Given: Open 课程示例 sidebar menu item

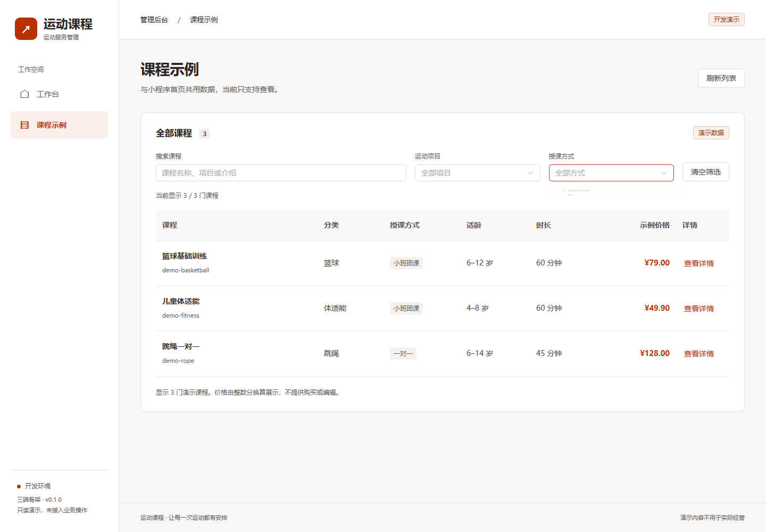Looking at the screenshot, I should click(x=59, y=125).
